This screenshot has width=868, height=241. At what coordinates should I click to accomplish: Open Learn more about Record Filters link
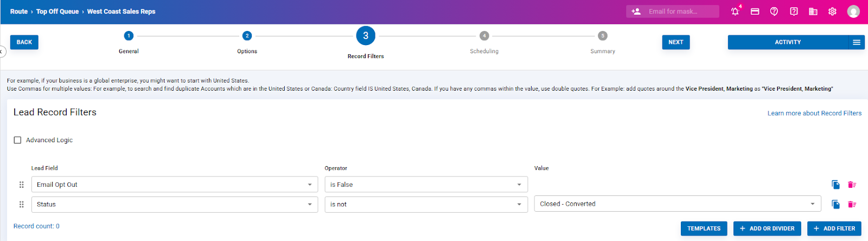(814, 113)
